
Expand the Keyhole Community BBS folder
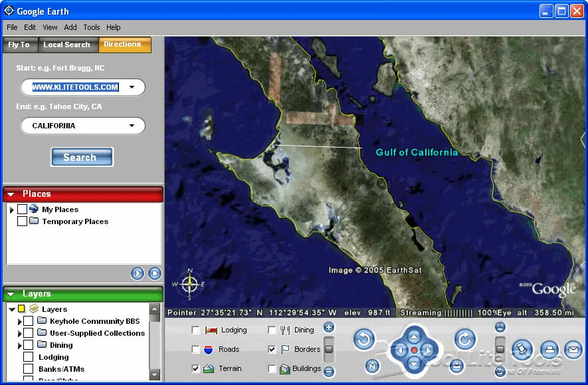(20, 322)
